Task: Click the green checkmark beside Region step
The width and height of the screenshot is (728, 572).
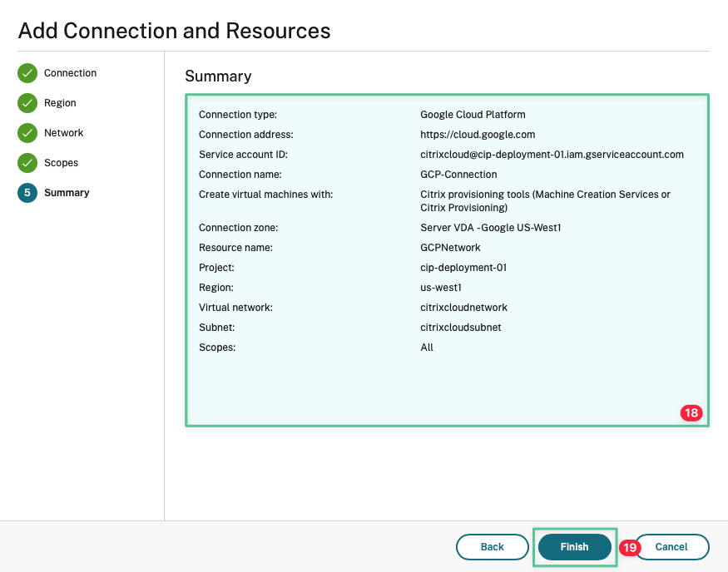Action: click(x=27, y=103)
